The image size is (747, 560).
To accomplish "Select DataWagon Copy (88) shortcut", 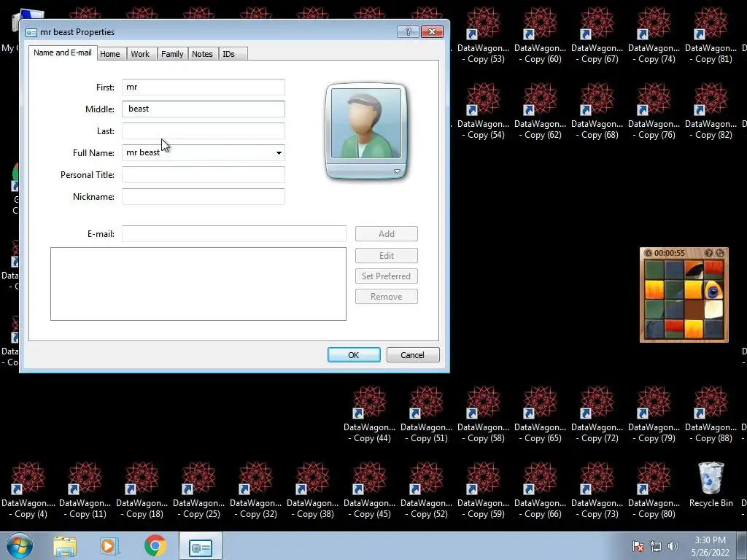I will pyautogui.click(x=711, y=415).
